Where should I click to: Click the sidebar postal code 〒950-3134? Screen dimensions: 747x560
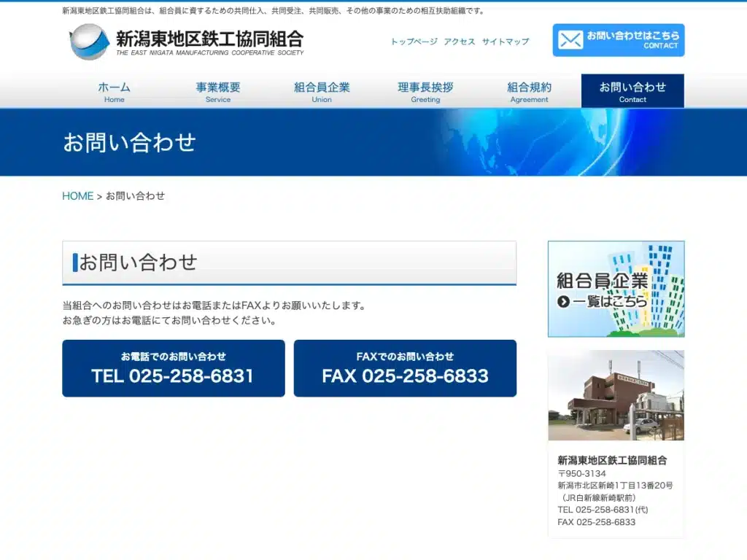(x=581, y=473)
